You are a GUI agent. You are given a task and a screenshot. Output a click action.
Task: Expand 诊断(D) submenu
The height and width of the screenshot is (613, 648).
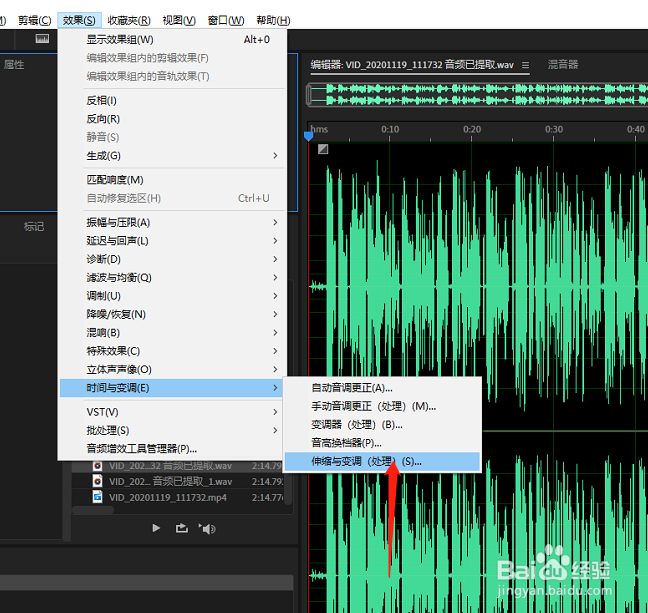click(172, 259)
